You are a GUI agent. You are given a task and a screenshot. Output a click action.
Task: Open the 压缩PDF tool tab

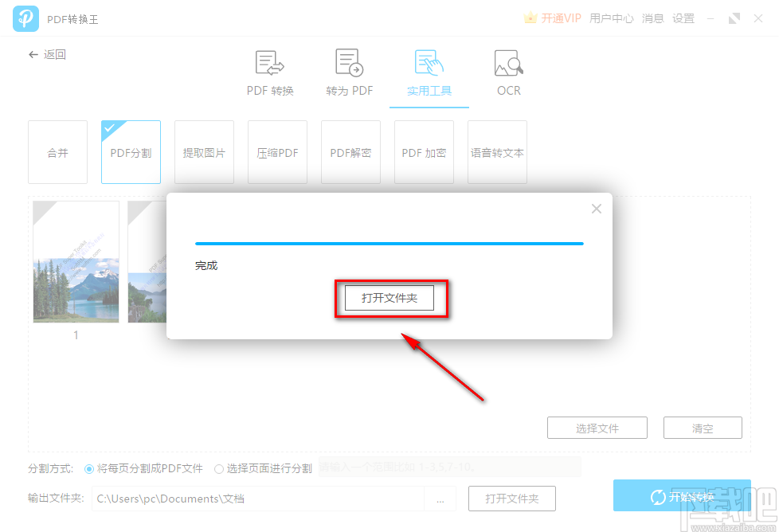277,152
